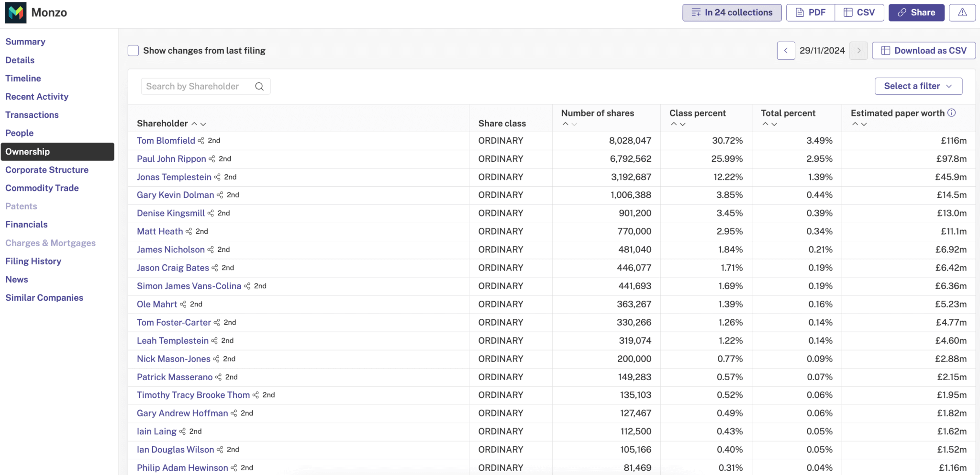
Task: Click network icon next to Jason Craig Bates
Action: [215, 268]
